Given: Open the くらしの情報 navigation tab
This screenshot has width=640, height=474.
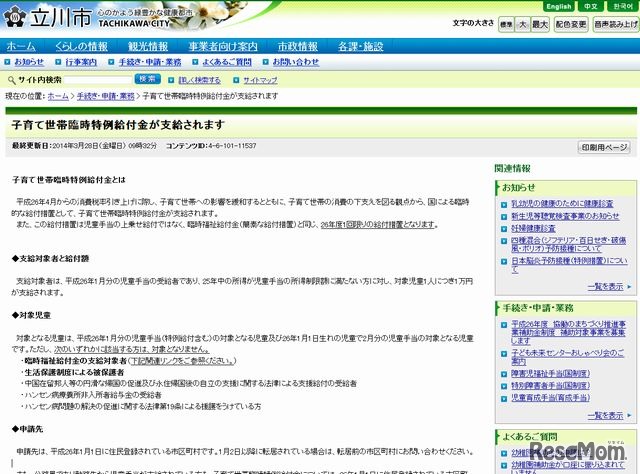Looking at the screenshot, I should 82,47.
